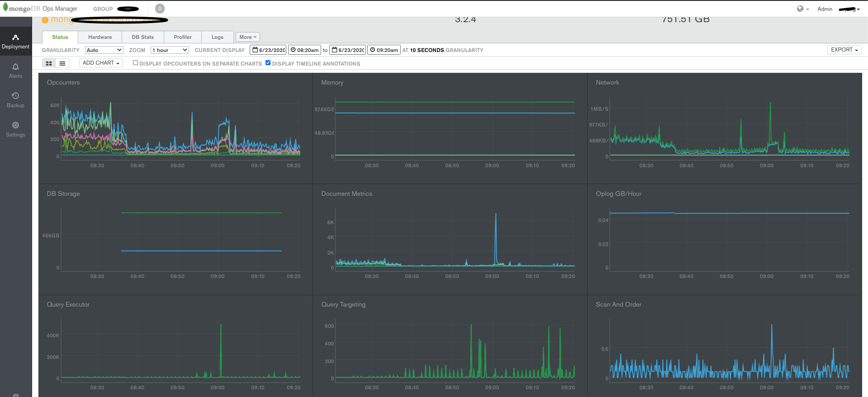Click the DB Storage chart title

click(x=63, y=194)
